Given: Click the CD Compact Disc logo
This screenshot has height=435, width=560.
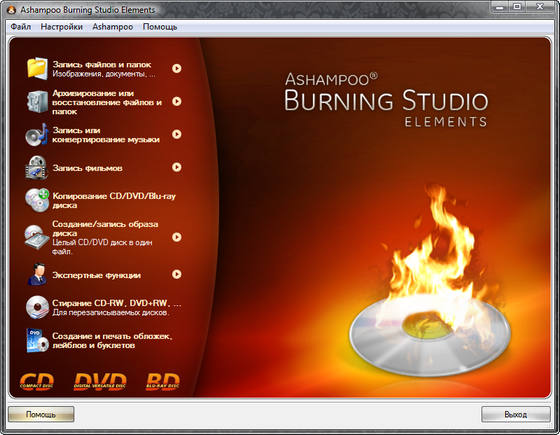Looking at the screenshot, I should tap(37, 382).
